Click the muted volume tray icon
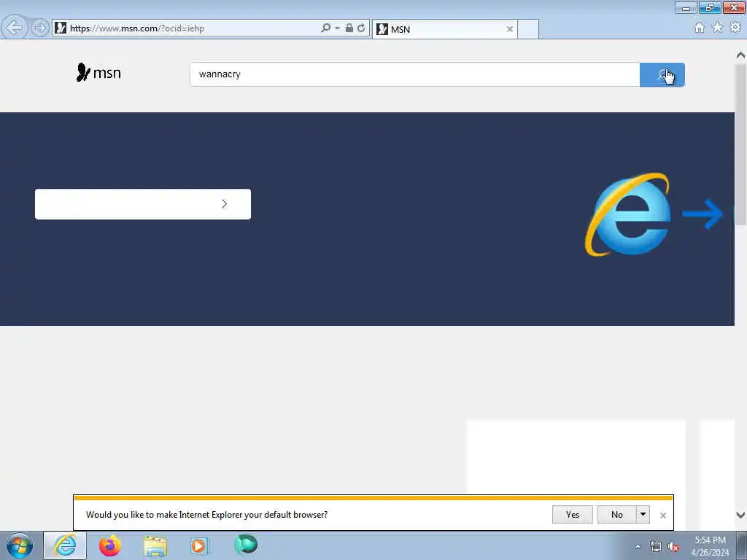The width and height of the screenshot is (747, 560). coord(673,547)
